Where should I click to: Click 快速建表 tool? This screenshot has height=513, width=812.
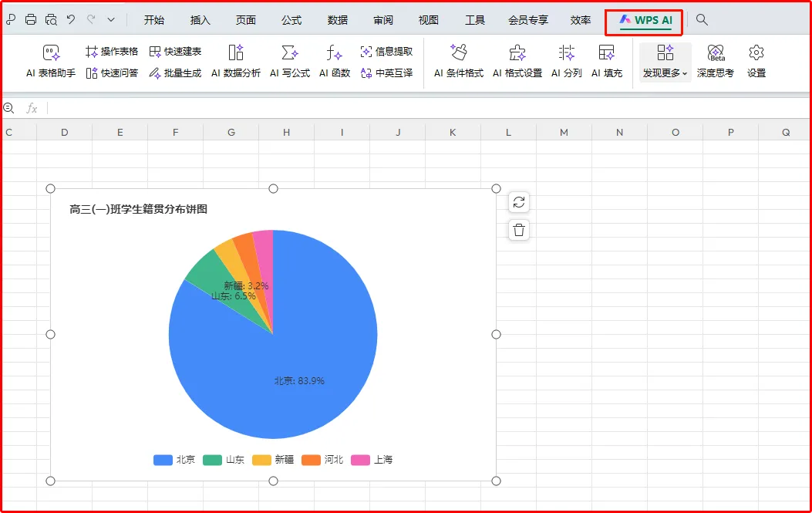[175, 51]
